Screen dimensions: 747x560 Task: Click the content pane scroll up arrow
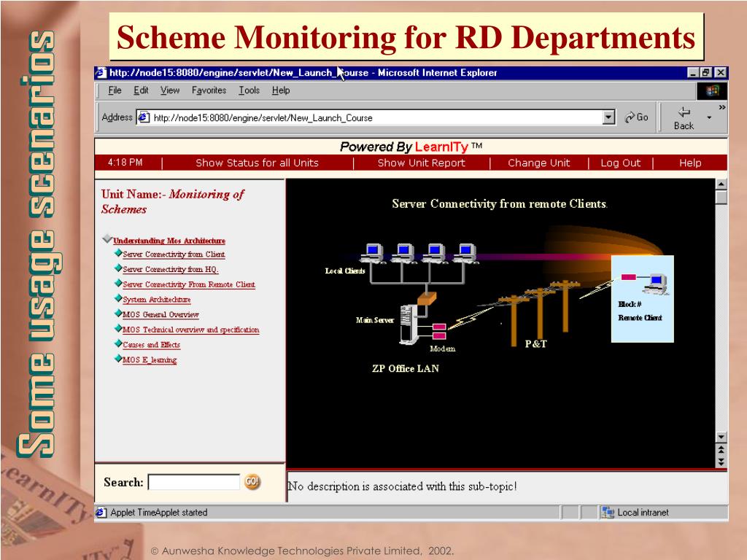tap(721, 184)
